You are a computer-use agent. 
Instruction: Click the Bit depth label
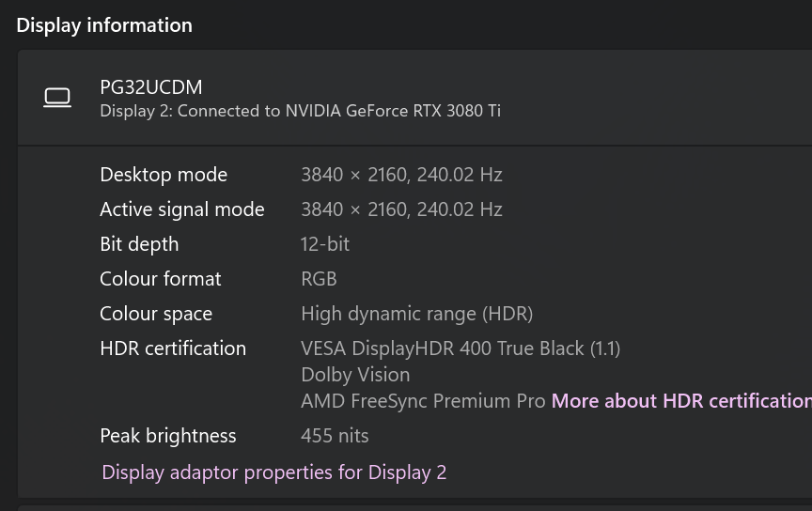coord(139,244)
